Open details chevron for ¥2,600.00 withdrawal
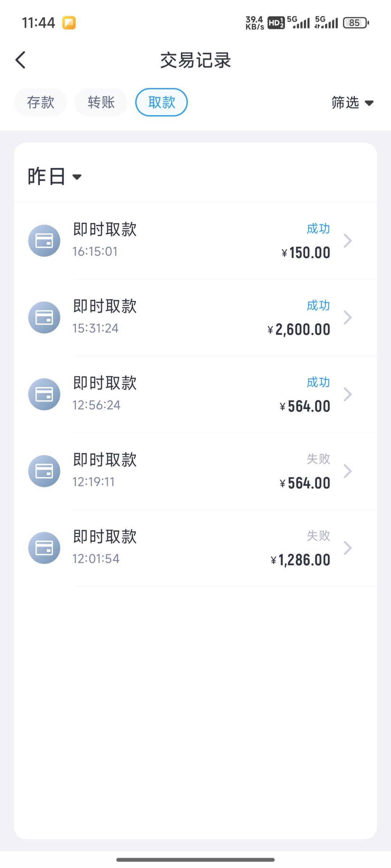This screenshot has width=391, height=868. [348, 318]
